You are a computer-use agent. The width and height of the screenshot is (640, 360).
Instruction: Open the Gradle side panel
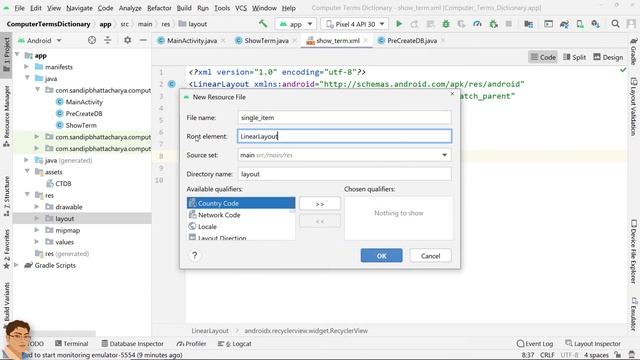click(x=633, y=52)
